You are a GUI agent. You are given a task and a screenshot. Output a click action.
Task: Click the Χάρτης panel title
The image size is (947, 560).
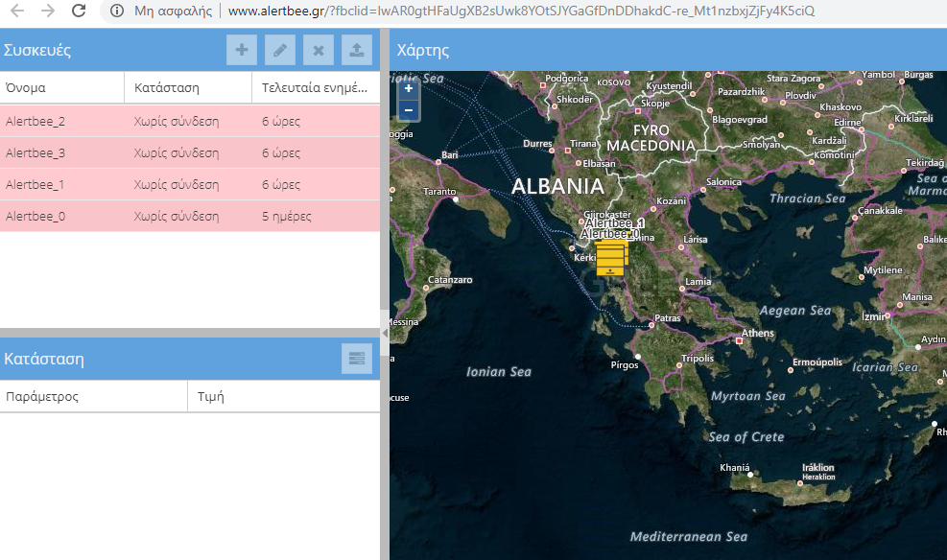click(x=423, y=50)
